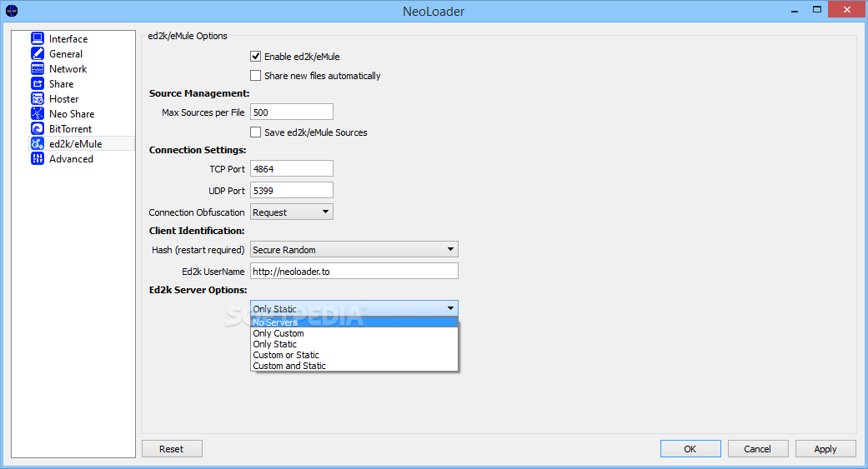Select the Neo Share category

click(72, 113)
